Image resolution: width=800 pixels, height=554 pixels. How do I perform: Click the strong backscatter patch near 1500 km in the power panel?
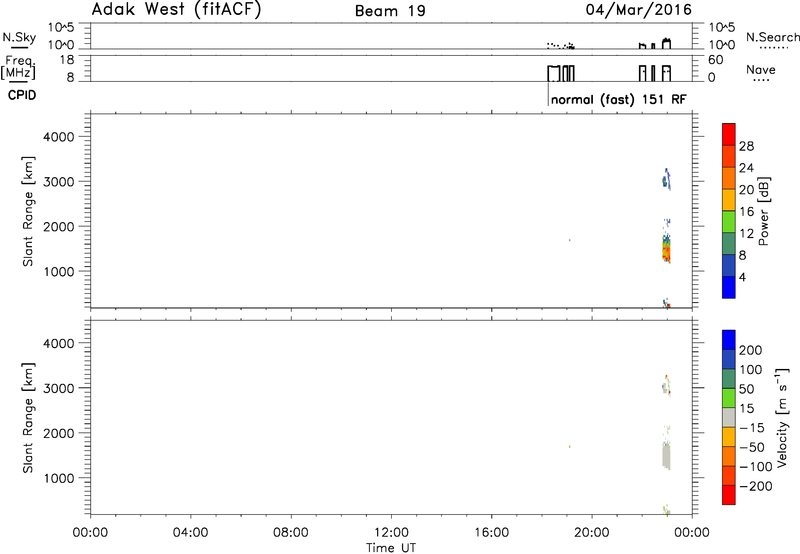pos(666,250)
